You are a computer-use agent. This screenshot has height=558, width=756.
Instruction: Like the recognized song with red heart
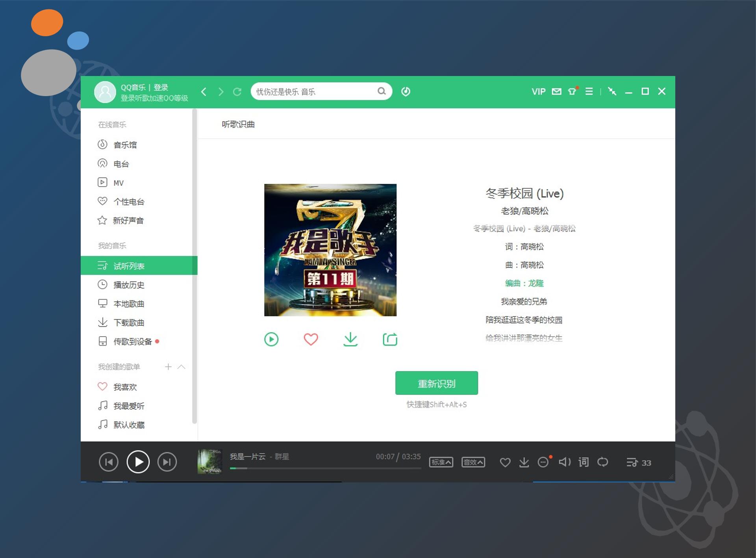pos(311,339)
